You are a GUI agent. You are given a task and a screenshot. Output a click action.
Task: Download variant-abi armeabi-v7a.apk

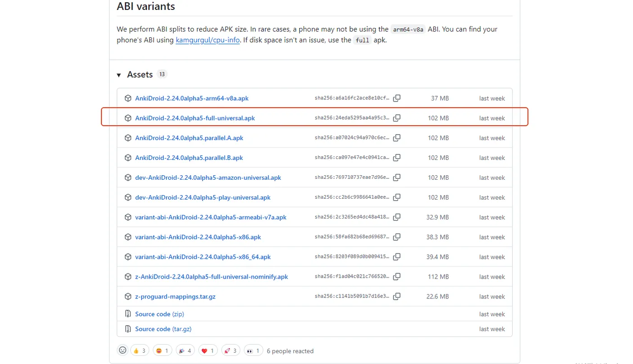point(211,218)
